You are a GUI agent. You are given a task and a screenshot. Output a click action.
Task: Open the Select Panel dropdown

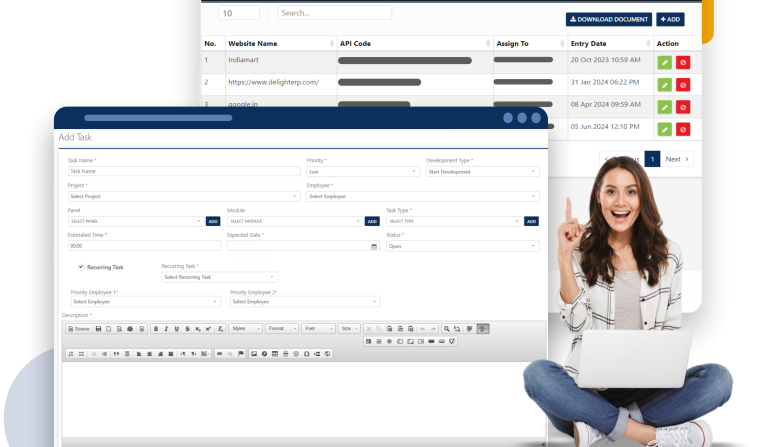tap(136, 222)
